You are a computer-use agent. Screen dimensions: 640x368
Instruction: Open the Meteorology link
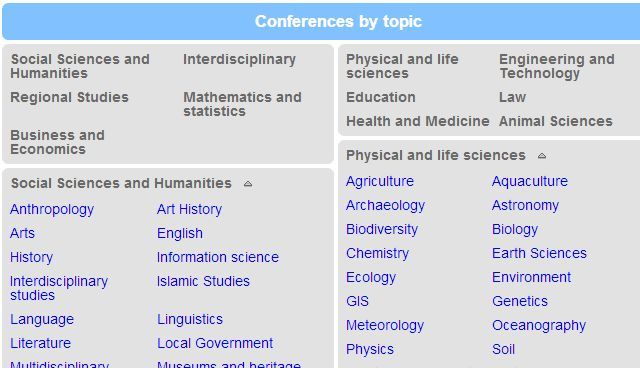tap(385, 326)
